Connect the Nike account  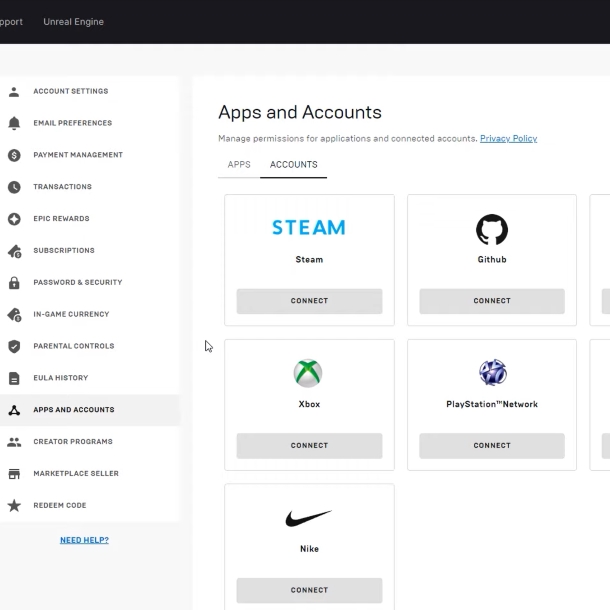coord(309,590)
